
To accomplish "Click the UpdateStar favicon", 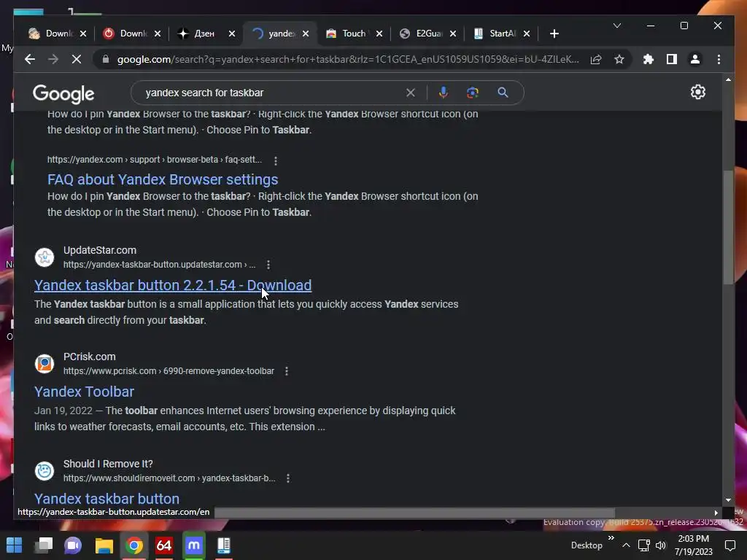I will point(44,257).
